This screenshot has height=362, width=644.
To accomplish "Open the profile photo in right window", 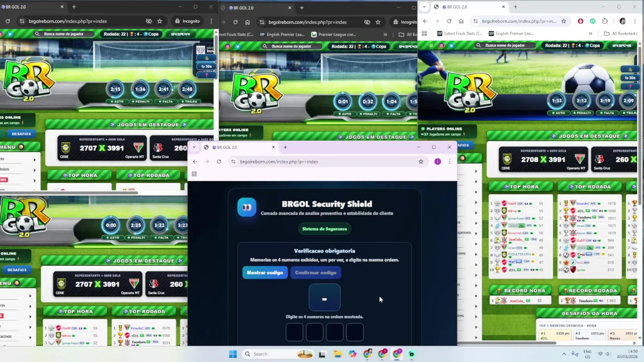I will pos(623,21).
